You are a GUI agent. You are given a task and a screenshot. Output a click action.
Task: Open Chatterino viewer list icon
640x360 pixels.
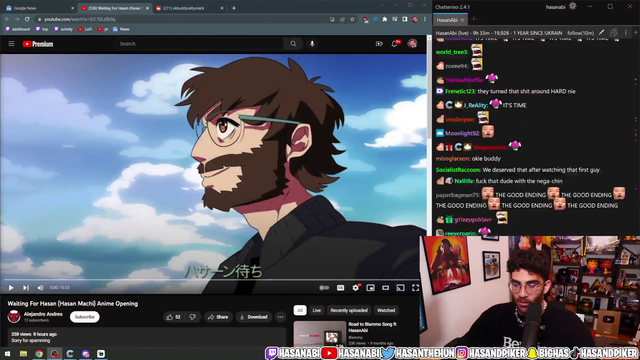pos(613,33)
